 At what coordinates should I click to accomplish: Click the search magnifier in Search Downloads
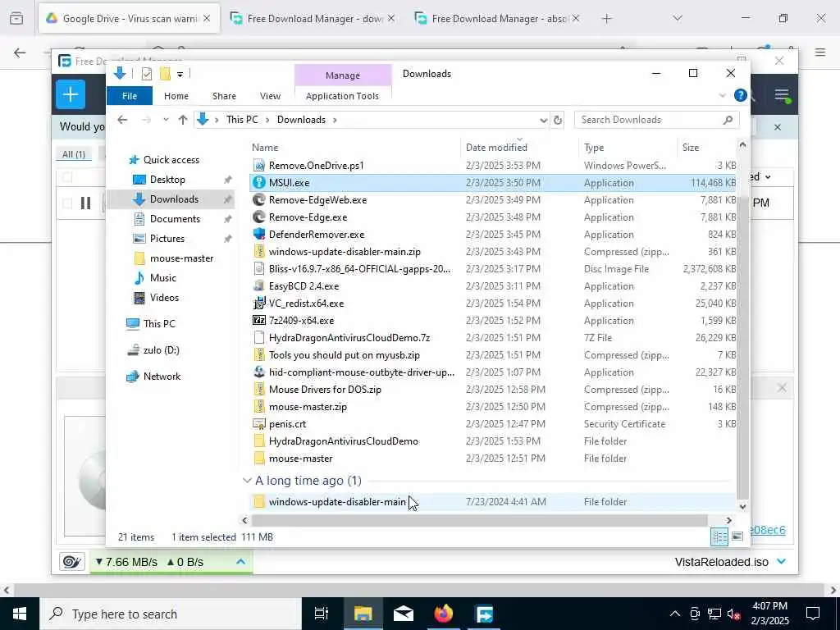(x=728, y=120)
